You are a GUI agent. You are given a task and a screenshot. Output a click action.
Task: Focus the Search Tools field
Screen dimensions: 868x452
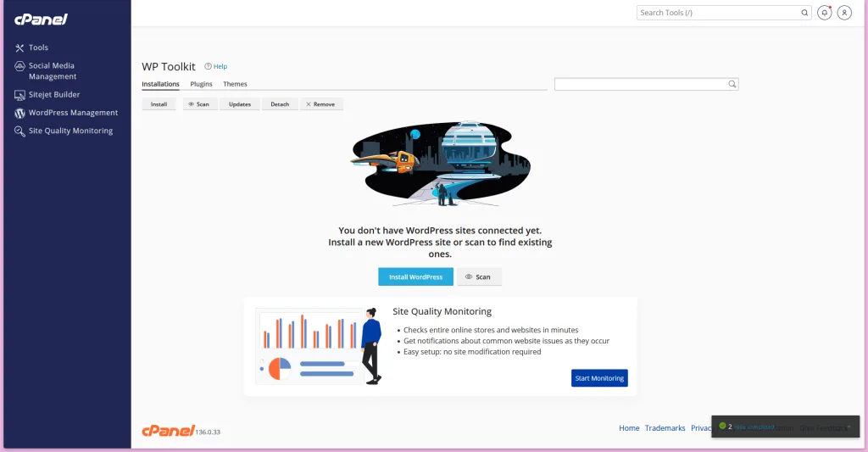pyautogui.click(x=724, y=13)
